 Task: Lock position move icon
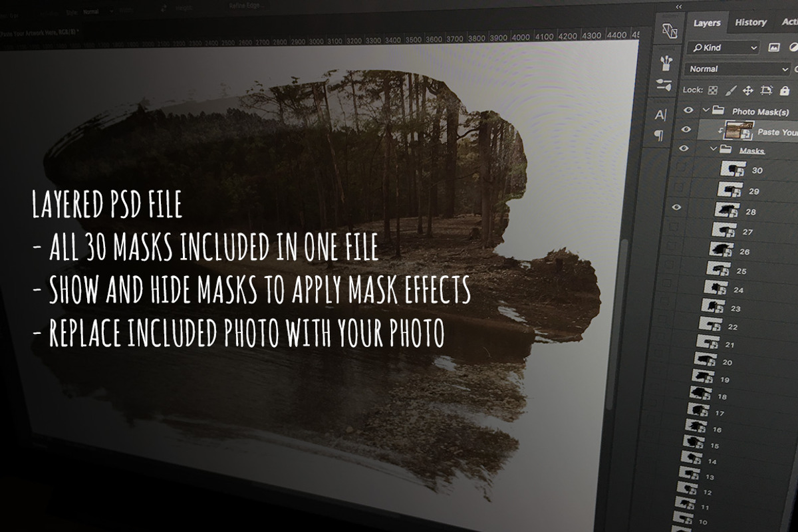click(x=747, y=90)
